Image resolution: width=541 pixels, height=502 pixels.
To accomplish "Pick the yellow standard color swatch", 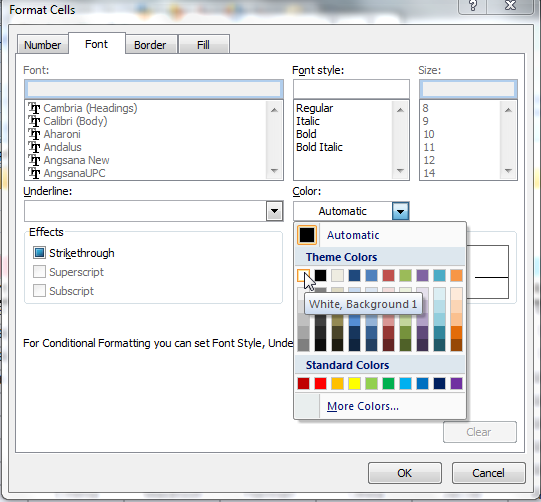I will (x=354, y=383).
